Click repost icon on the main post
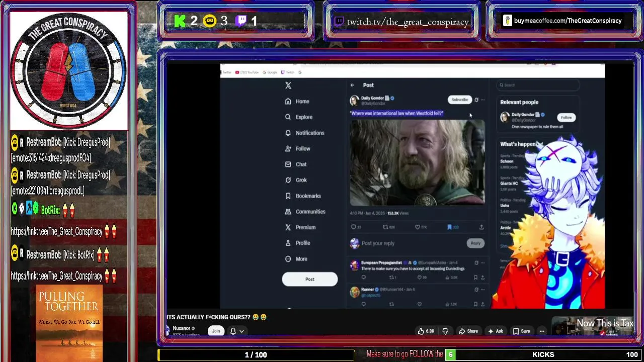 (x=385, y=227)
